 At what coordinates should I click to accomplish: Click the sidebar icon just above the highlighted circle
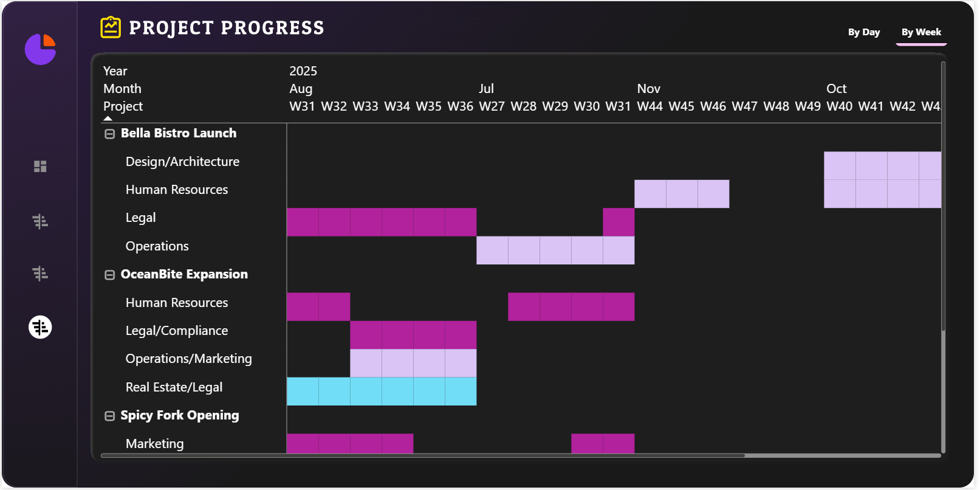click(x=40, y=274)
